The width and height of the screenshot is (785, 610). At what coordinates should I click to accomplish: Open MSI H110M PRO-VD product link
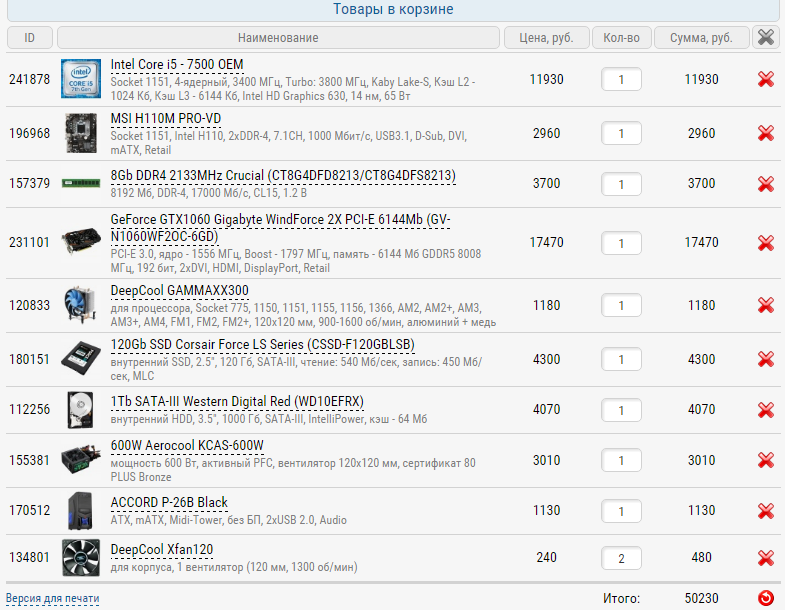[x=166, y=119]
